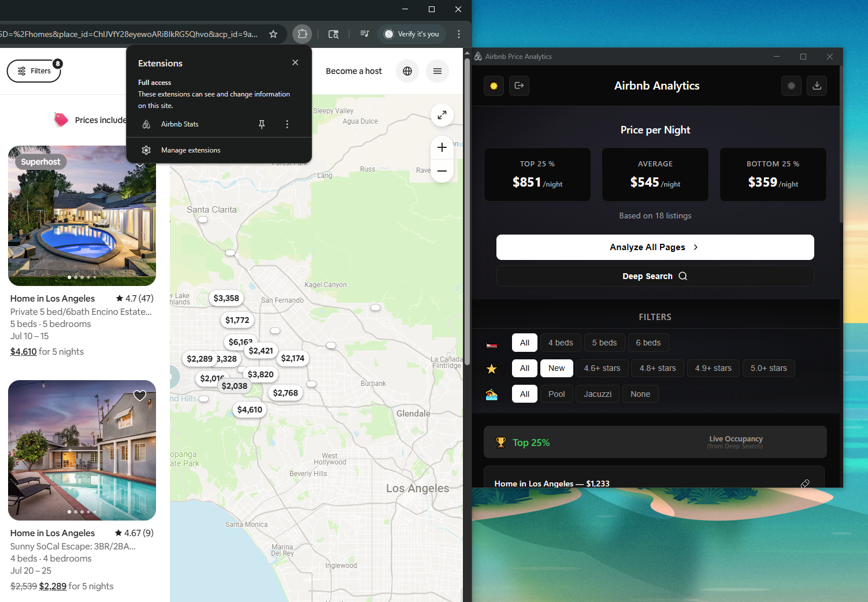The width and height of the screenshot is (868, 602).
Task: Select All in the amenities row
Action: click(x=525, y=394)
